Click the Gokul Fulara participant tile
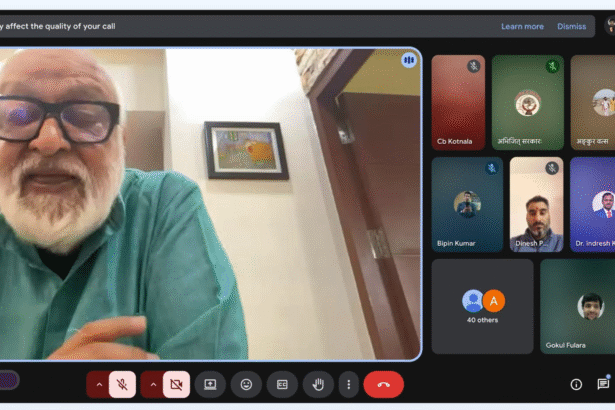 [x=578, y=306]
